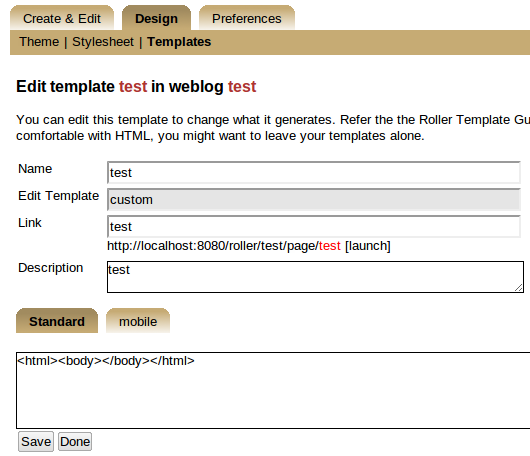Open the [launch] link
Viewport: 530px width, 456px height.
pos(368,246)
